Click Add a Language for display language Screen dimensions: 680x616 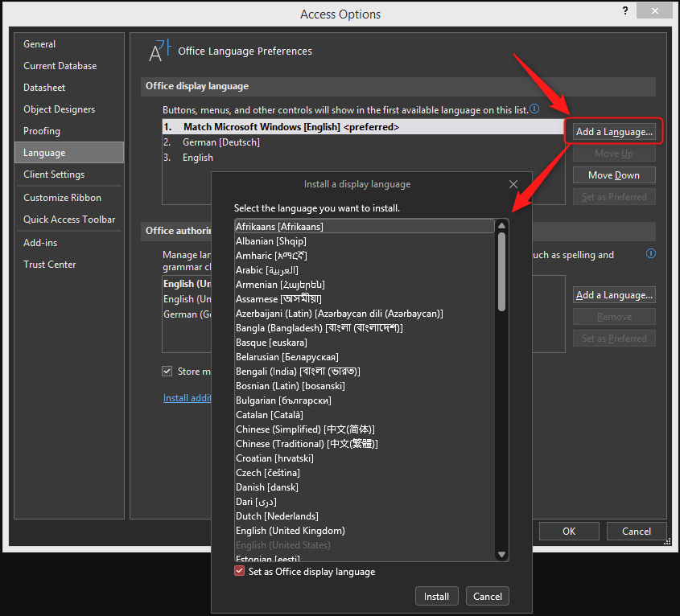coord(614,131)
